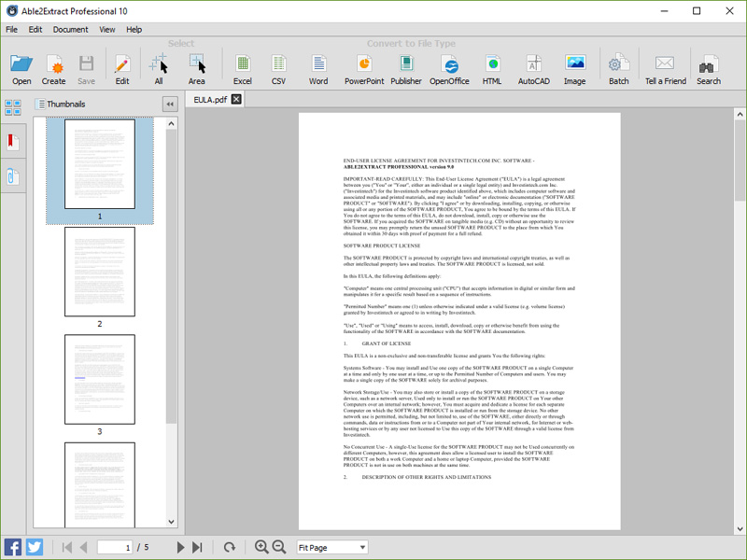
Task: Select the page 2 thumbnail
Action: [x=100, y=272]
